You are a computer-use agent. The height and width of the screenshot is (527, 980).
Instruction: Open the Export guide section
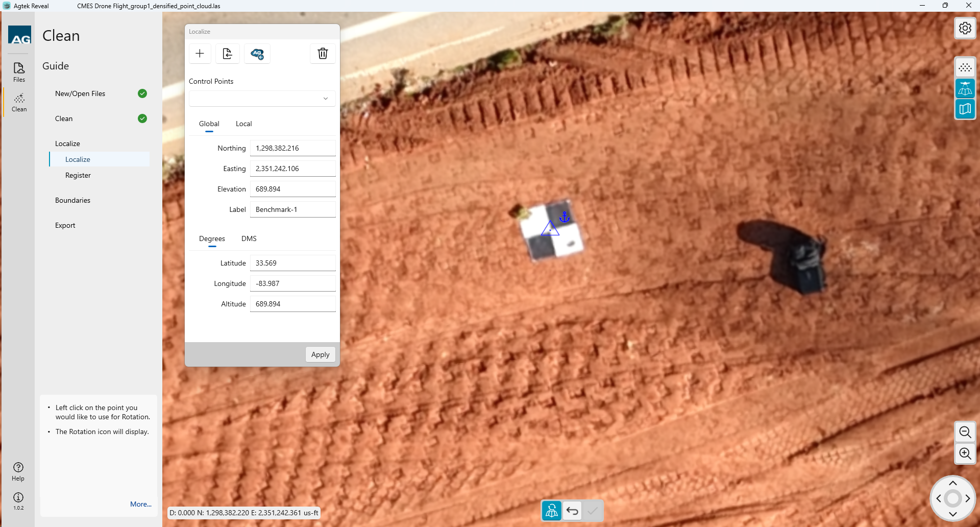coord(65,225)
